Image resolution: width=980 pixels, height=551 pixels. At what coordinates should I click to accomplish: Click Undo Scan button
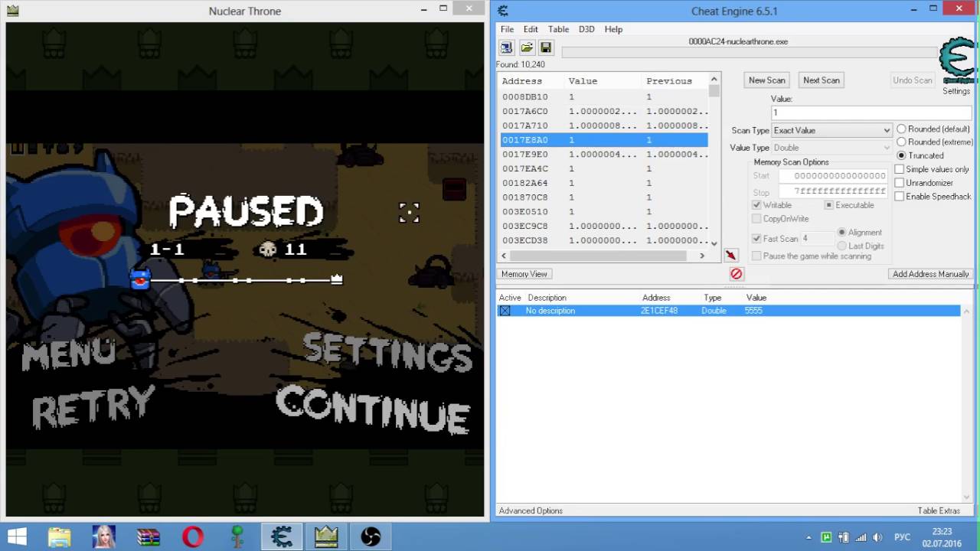click(x=913, y=80)
